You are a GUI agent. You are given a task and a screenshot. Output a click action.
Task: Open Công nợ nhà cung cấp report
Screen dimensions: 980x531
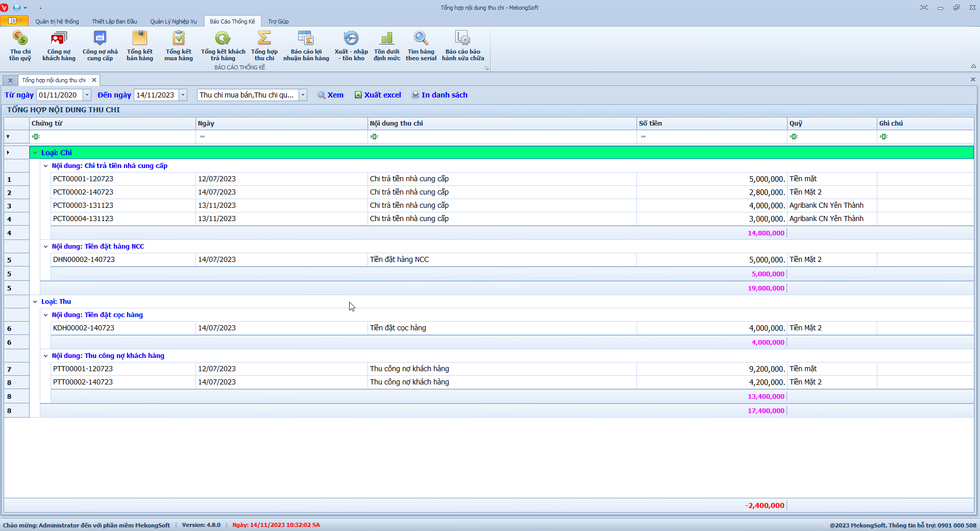pyautogui.click(x=100, y=45)
